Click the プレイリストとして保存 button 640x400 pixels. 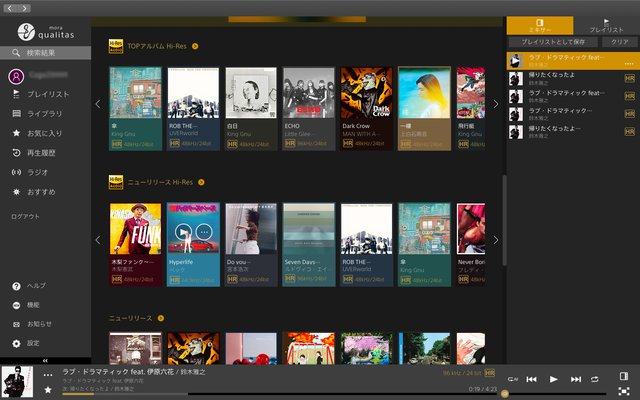pyautogui.click(x=553, y=42)
